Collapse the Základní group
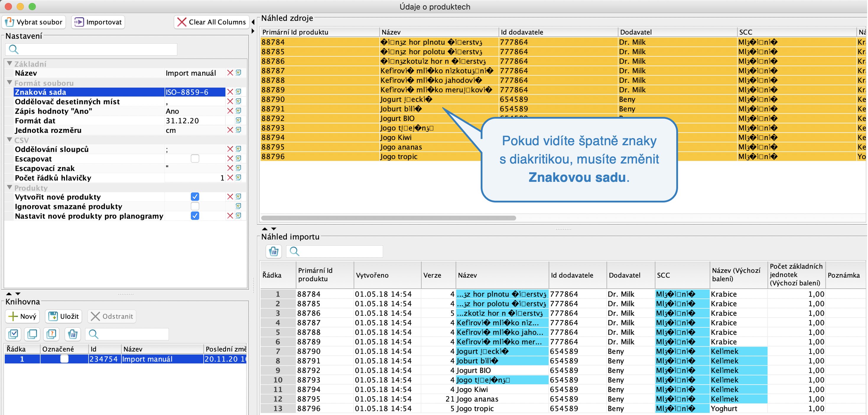This screenshot has height=415, width=868. (x=10, y=63)
